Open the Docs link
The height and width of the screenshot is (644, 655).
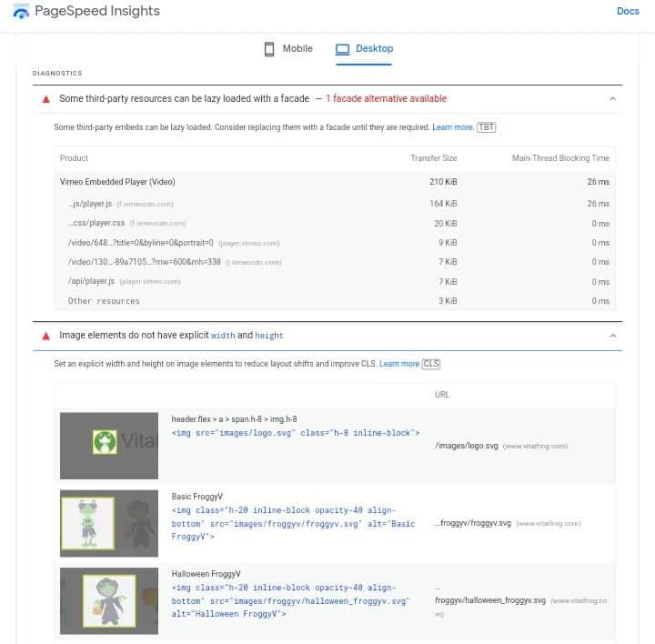(628, 11)
